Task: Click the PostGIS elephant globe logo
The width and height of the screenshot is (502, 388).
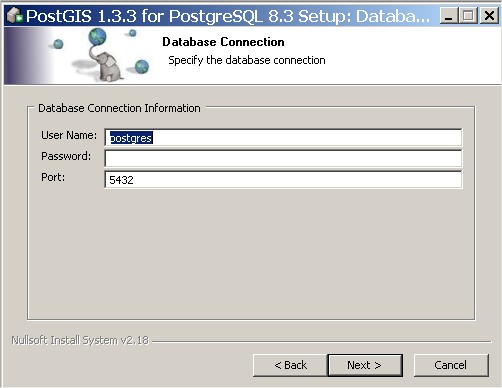Action: point(102,55)
